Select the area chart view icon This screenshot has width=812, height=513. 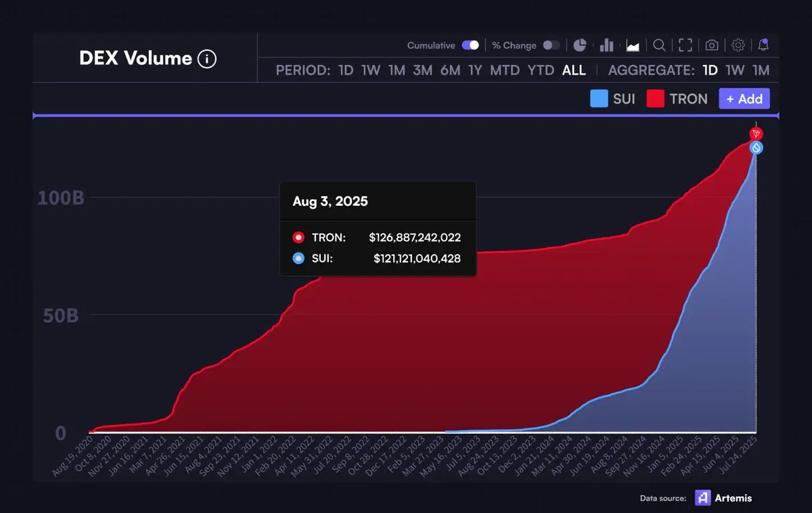coord(633,45)
